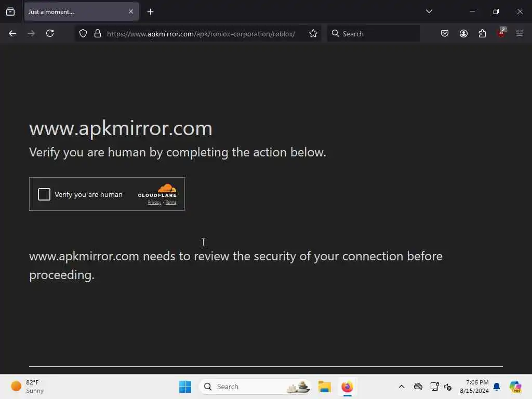Screen dimensions: 532x399
Task: Show hidden system tray icons
Action: click(402, 387)
